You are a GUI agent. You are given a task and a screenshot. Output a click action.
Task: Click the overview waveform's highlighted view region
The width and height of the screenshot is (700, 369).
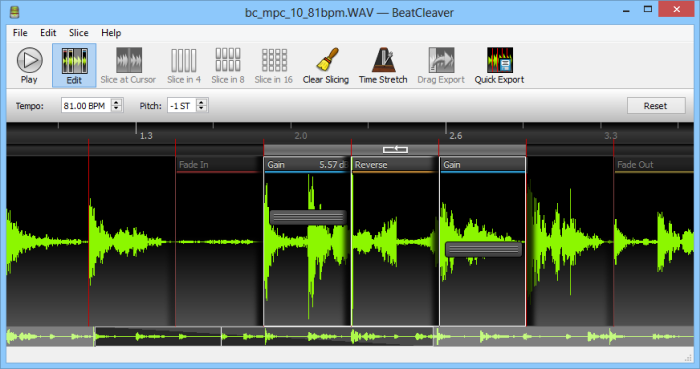click(264, 336)
